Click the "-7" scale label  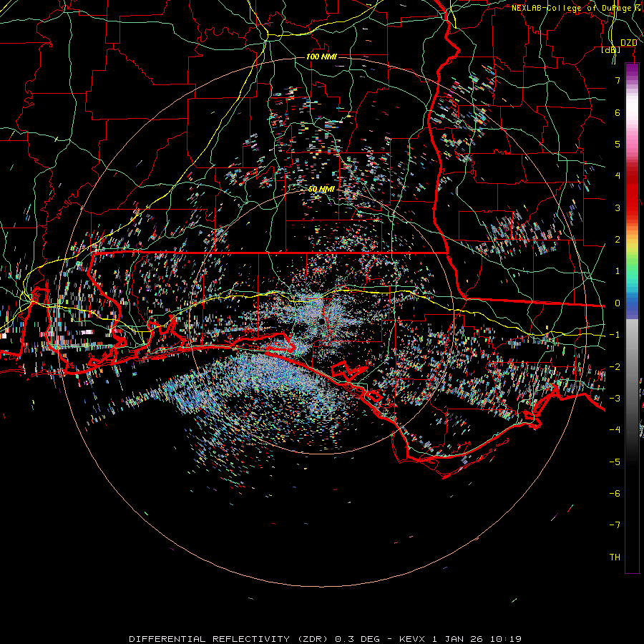(615, 525)
